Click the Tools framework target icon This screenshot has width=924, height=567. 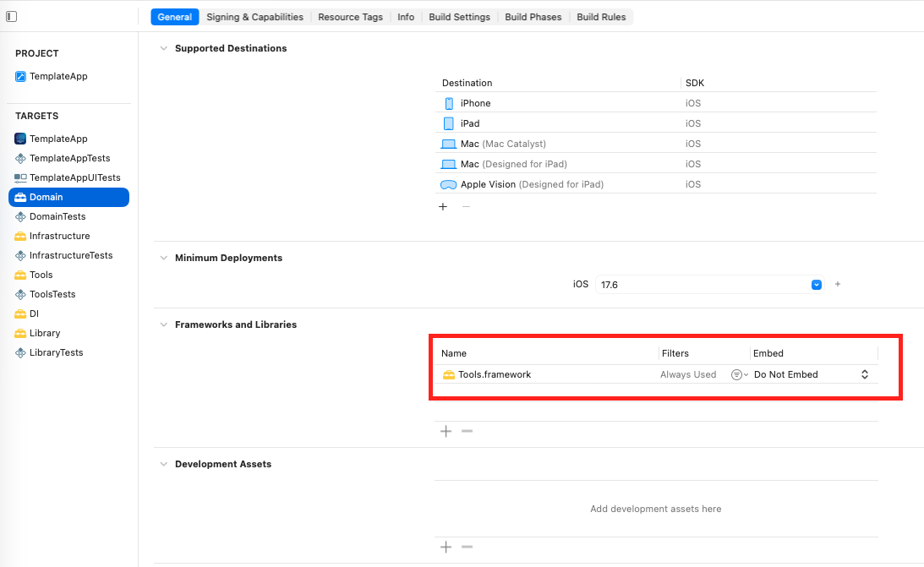tap(20, 275)
